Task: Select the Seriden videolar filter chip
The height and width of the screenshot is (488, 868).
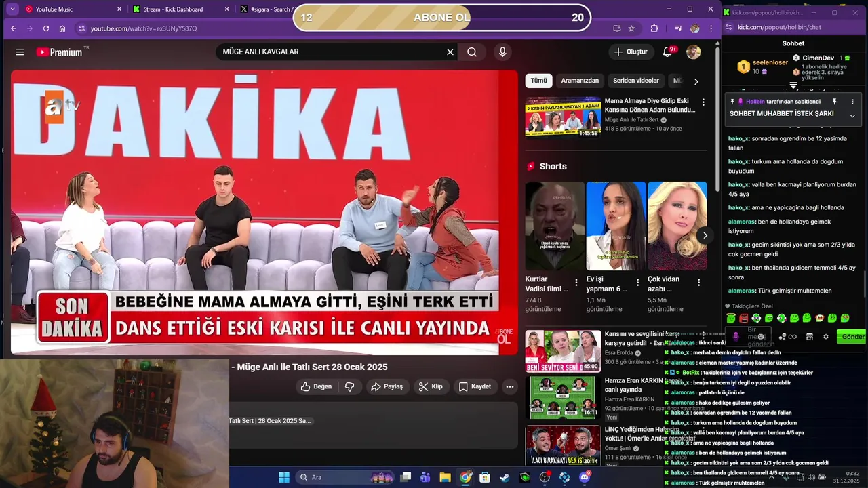Action: click(636, 81)
